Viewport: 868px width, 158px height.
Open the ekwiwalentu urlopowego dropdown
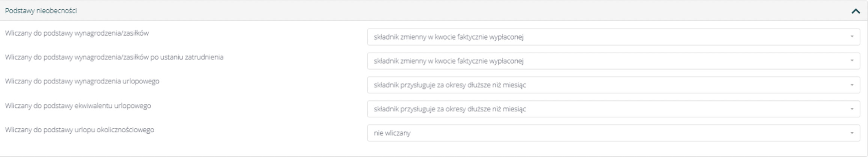[613, 109]
